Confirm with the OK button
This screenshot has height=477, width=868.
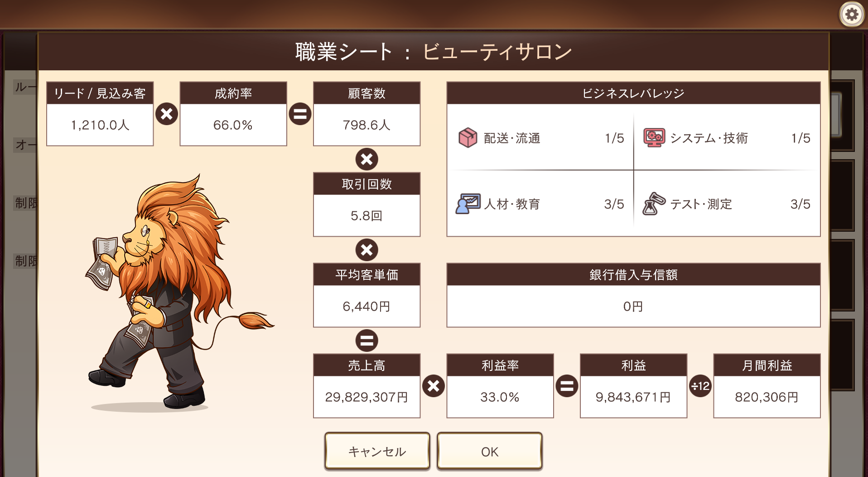point(490,451)
